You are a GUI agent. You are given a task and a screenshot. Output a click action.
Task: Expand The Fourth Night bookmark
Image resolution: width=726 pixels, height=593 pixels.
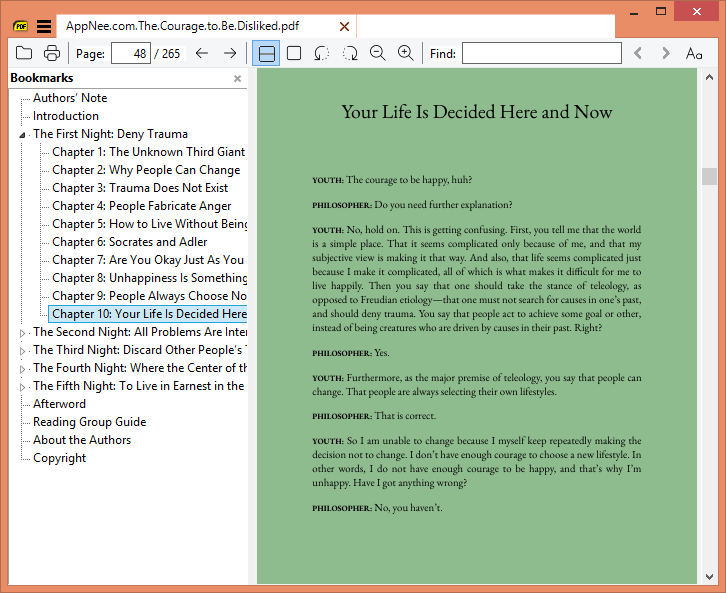(22, 369)
